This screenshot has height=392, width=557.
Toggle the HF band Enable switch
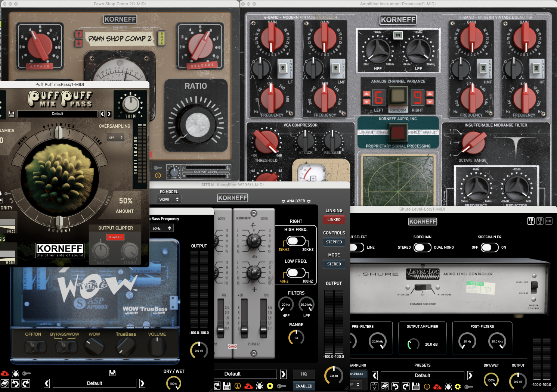[x=536, y=68]
